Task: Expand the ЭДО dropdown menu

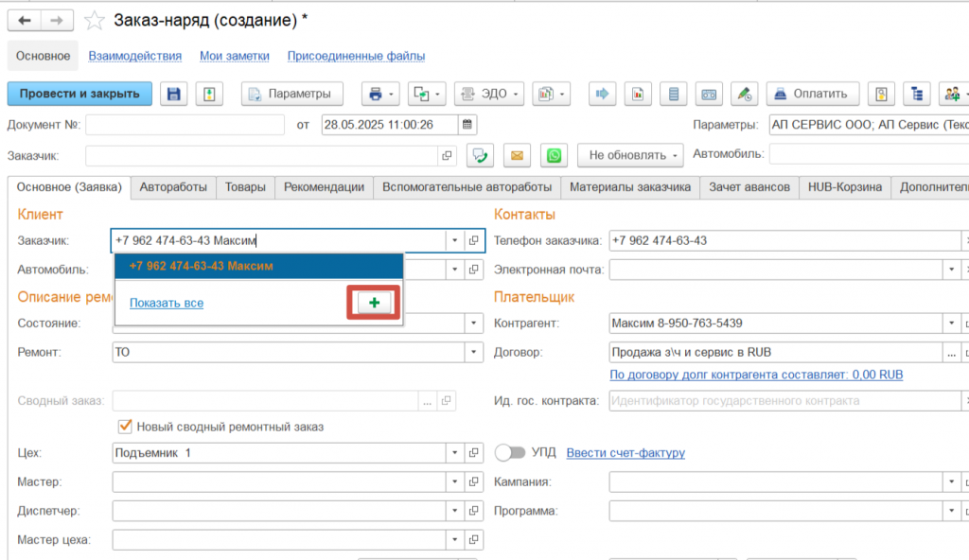Action: pyautogui.click(x=488, y=94)
